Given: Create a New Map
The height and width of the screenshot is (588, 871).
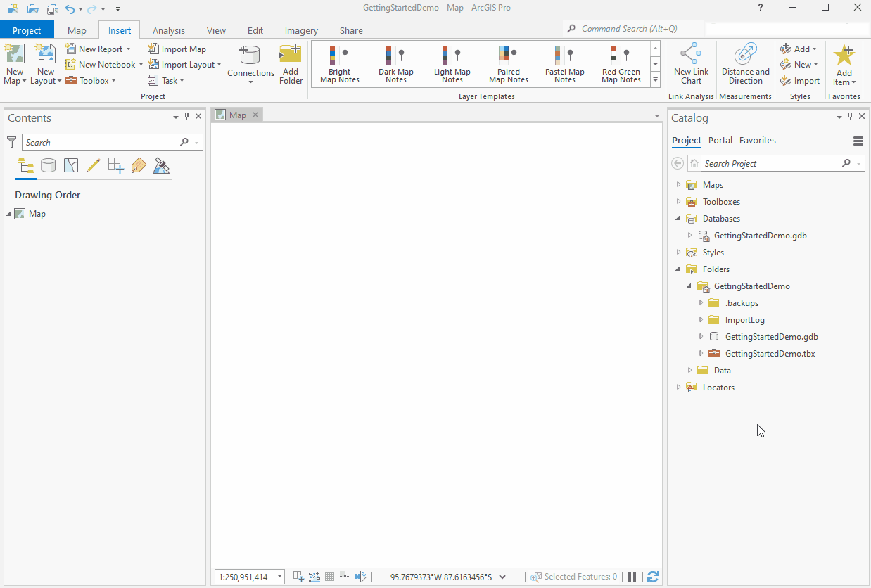Looking at the screenshot, I should coord(15,64).
